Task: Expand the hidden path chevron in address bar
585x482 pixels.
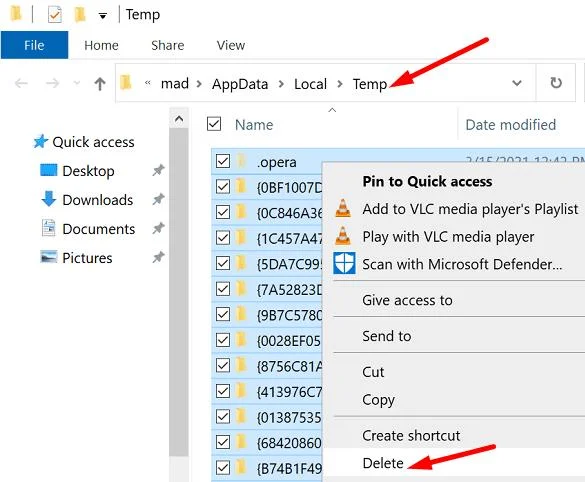Action: (148, 83)
